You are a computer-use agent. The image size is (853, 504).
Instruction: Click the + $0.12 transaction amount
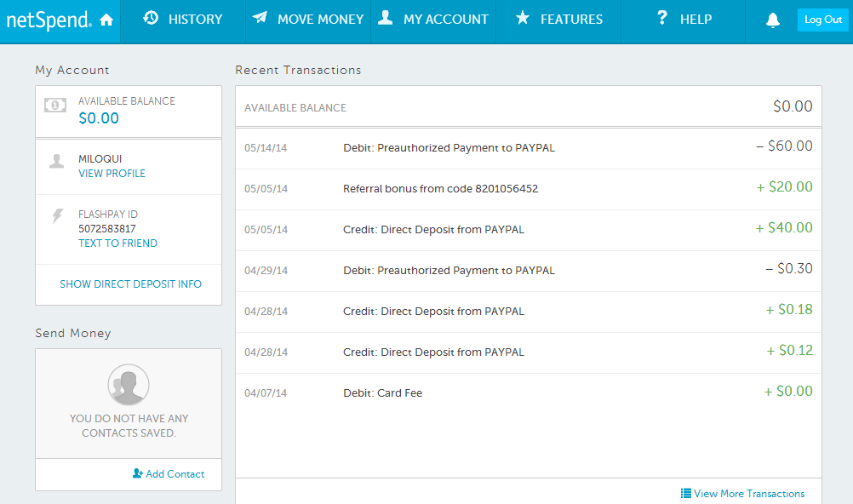tap(789, 351)
